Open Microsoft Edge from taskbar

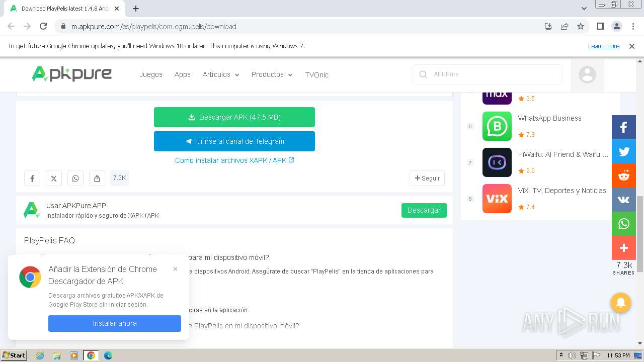pyautogui.click(x=108, y=355)
